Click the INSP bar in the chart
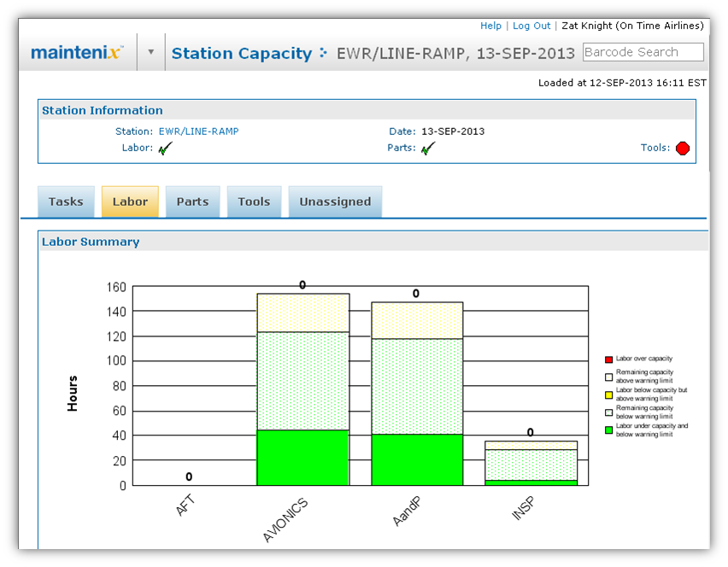The width and height of the screenshot is (728, 567). [531, 465]
